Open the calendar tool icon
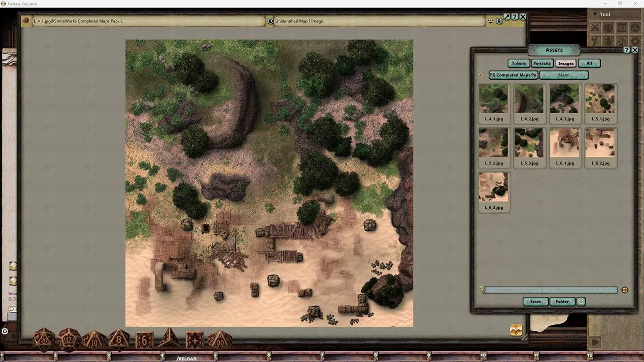Screen dimensions: 644x362 622,28
